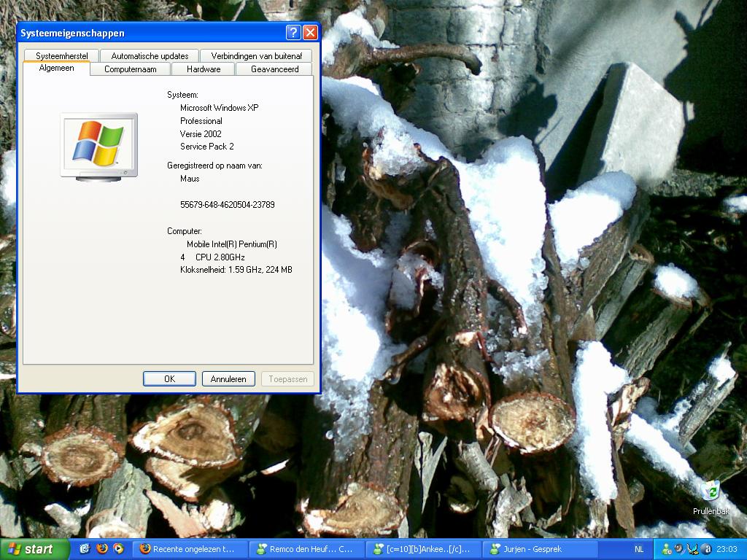The image size is (747, 560).
Task: Click the MSN Messenger tray icon
Action: coord(667,549)
